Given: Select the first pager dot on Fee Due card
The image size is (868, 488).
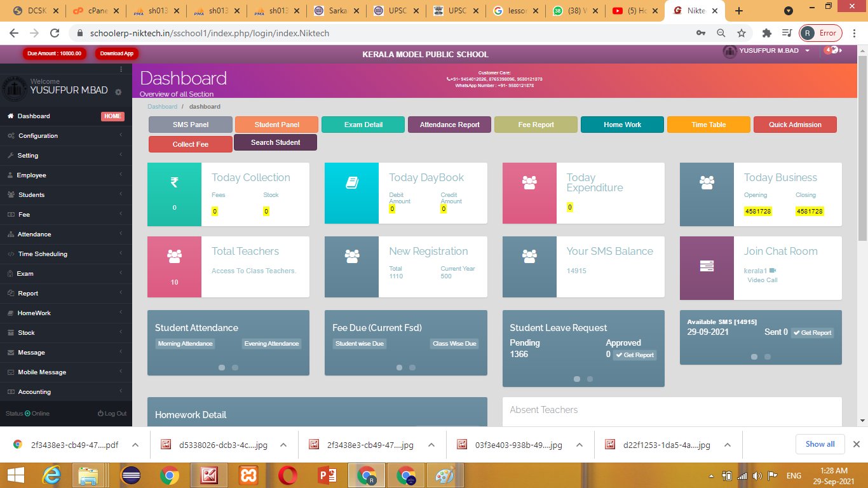Looking at the screenshot, I should point(399,367).
